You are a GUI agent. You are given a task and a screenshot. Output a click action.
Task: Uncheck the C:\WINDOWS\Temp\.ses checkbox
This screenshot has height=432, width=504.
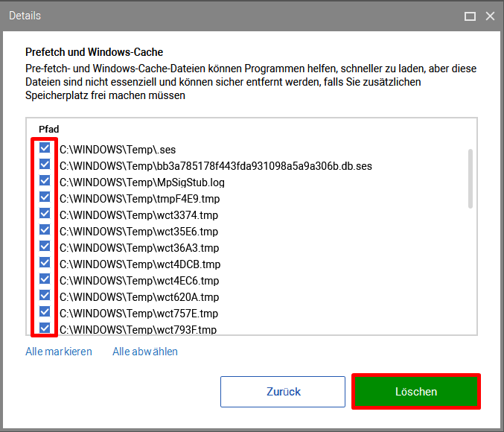[x=45, y=148]
